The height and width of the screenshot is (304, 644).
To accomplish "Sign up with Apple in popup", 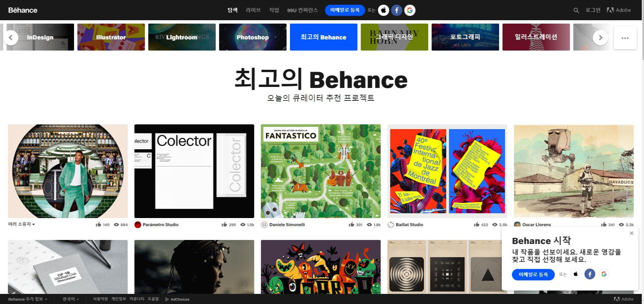I will (576, 274).
